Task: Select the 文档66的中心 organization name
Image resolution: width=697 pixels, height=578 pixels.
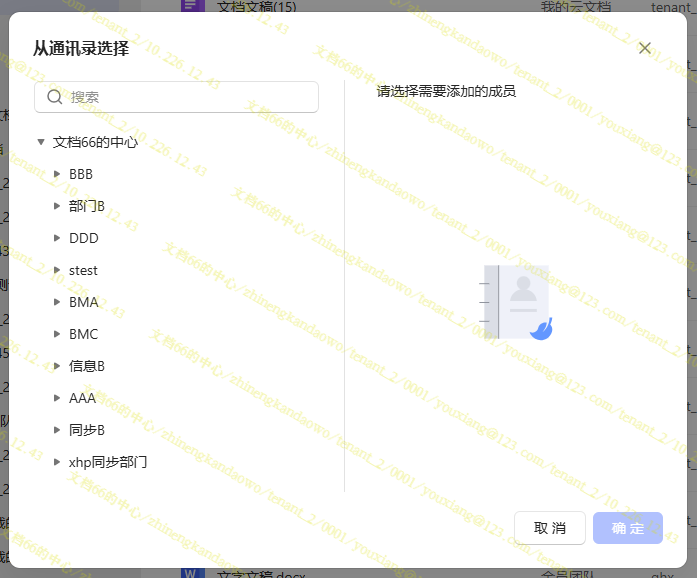Action: click(95, 142)
